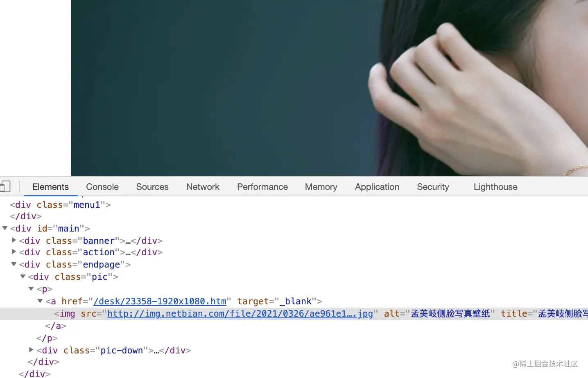Open the img.netbian.com image src link
The height and width of the screenshot is (378, 588).
(x=240, y=314)
